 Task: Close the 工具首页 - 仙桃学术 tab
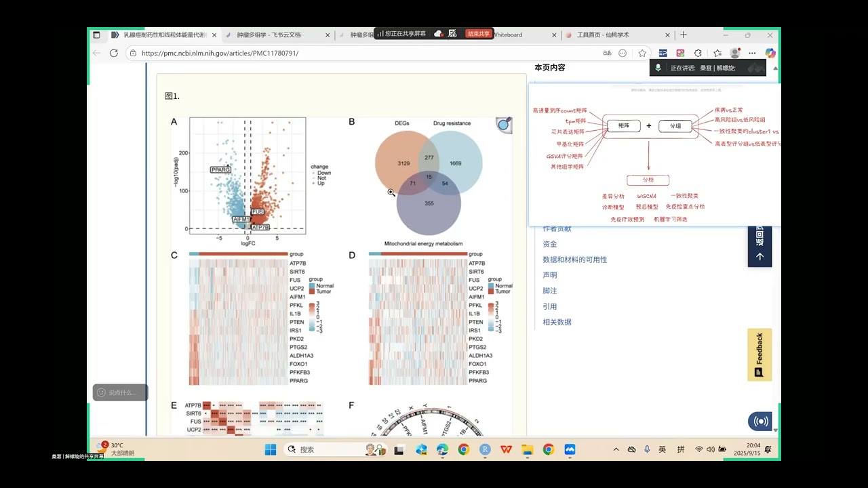tap(667, 35)
